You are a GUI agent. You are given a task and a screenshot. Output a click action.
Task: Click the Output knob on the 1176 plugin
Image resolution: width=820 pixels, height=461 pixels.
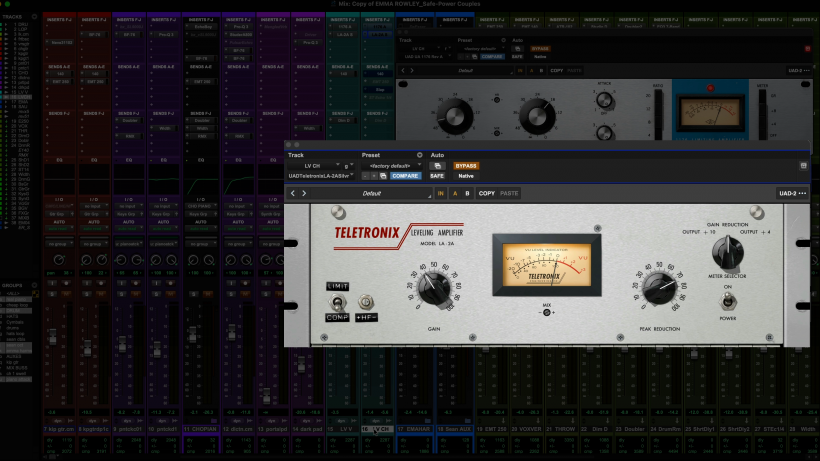pyautogui.click(x=537, y=116)
